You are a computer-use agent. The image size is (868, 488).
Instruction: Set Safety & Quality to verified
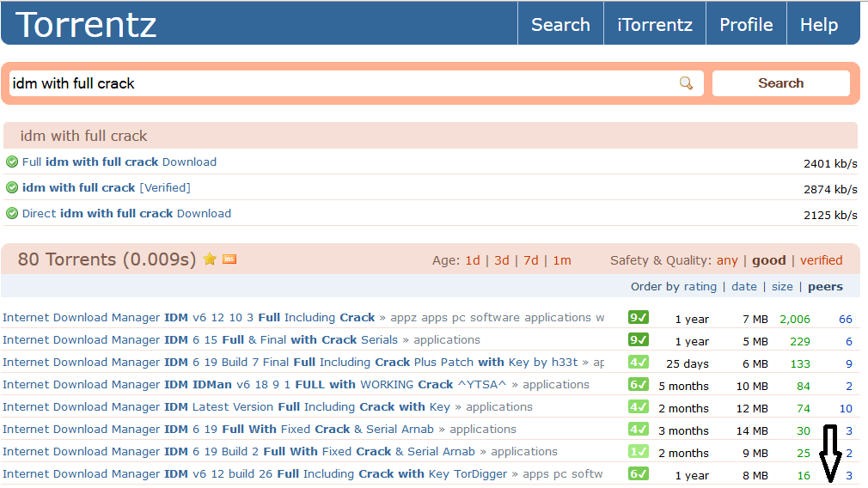point(821,260)
